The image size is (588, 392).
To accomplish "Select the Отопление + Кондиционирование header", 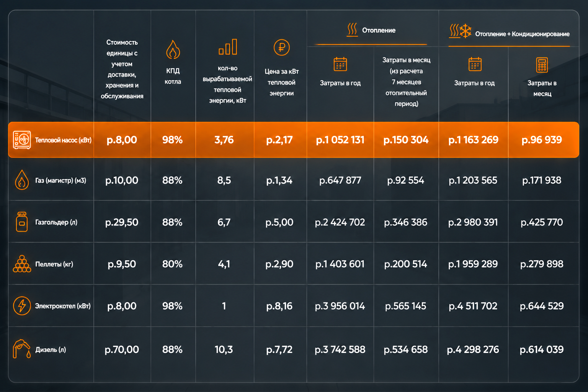I will pos(509,32).
